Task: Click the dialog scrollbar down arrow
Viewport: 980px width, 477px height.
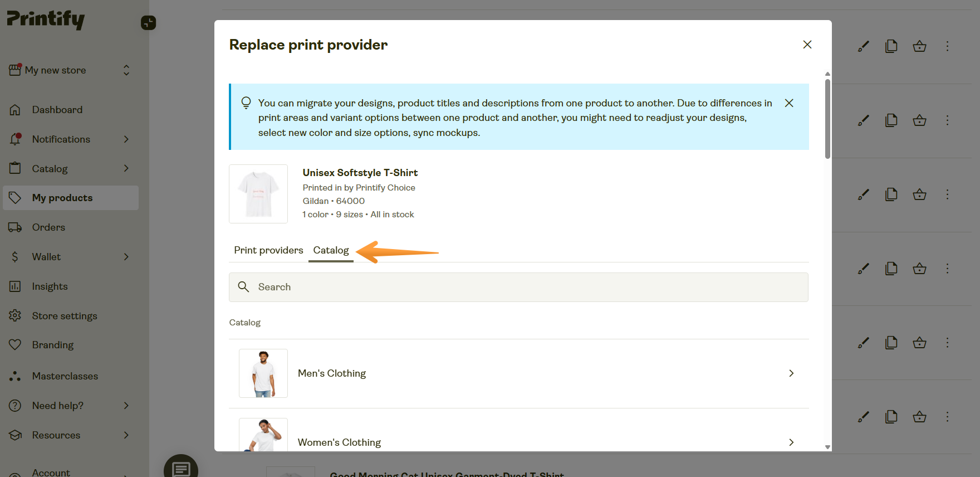Action: coord(827,447)
